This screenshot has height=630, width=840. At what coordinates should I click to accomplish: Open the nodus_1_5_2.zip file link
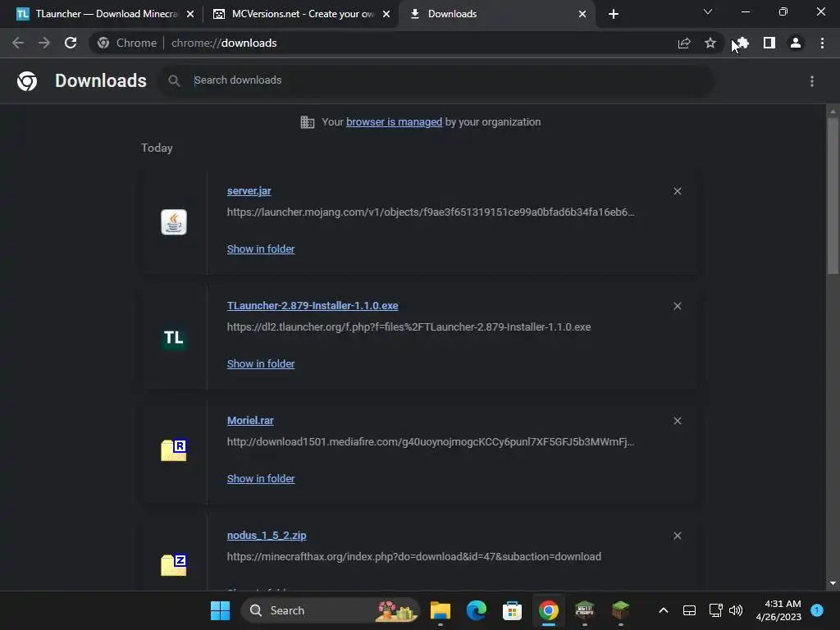(x=267, y=536)
